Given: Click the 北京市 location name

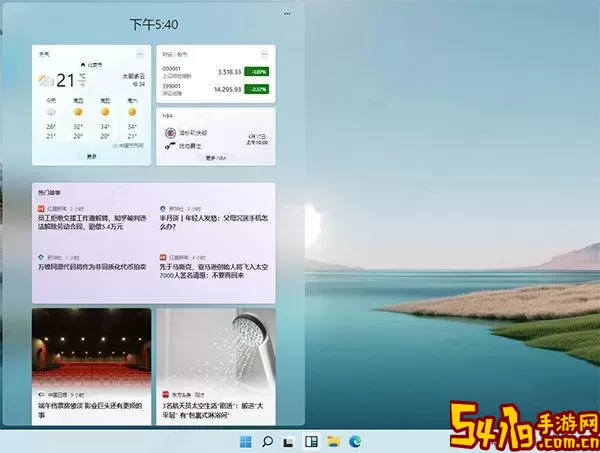Looking at the screenshot, I should point(95,65).
